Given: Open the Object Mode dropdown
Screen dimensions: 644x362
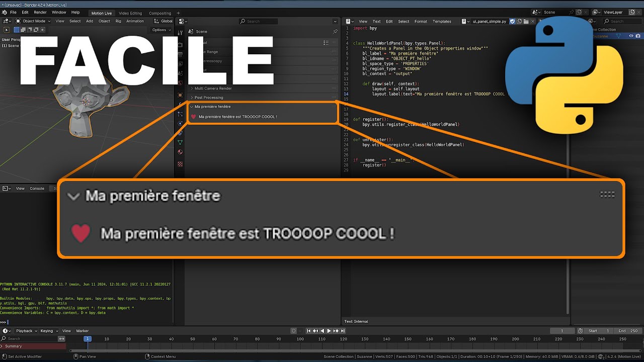Looking at the screenshot, I should (x=33, y=21).
